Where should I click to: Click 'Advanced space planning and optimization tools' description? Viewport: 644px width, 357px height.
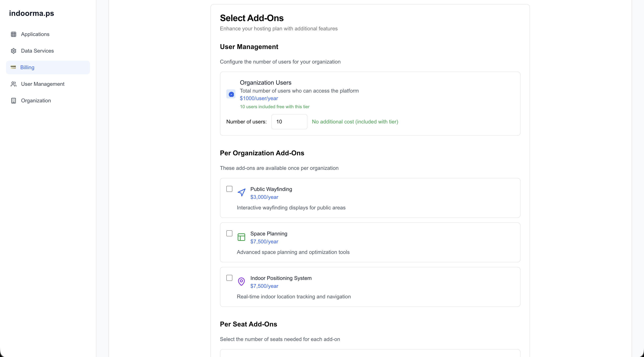[x=293, y=252]
